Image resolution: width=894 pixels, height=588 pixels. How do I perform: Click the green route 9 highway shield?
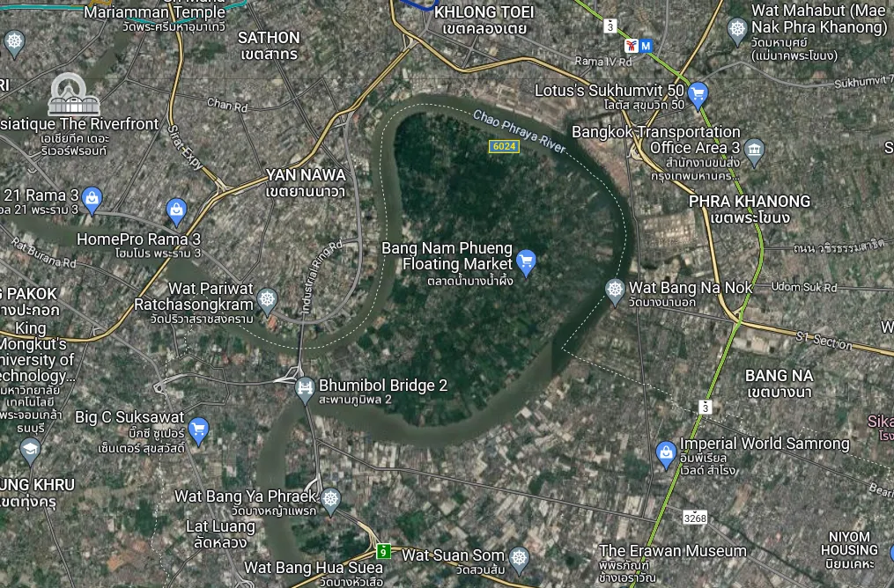coord(384,551)
